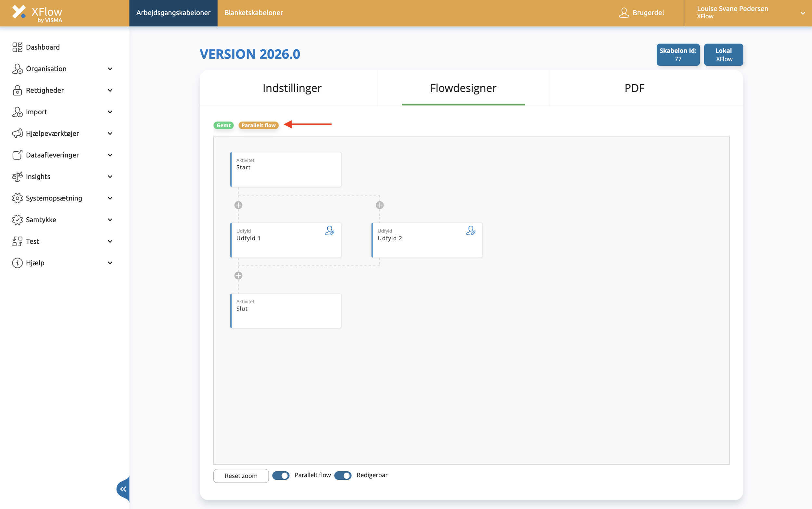
Task: Click the plus node above Udfyld 2
Action: click(x=380, y=205)
